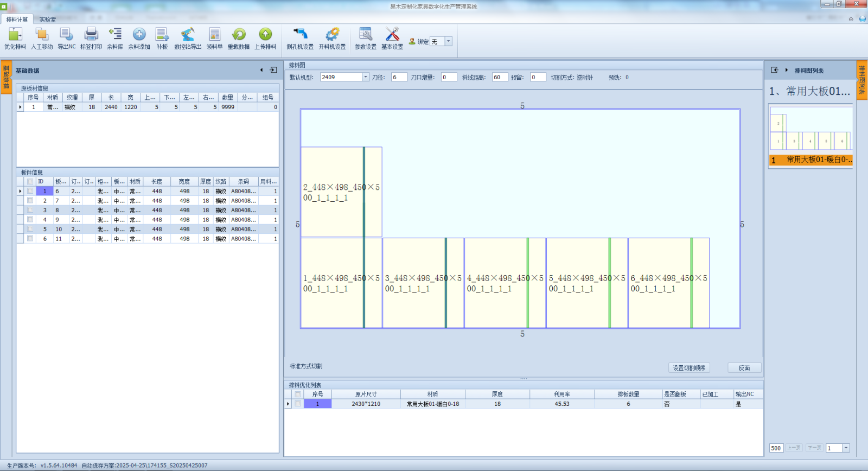The image size is (868, 471).
Task: Open 基本设置 basic settings
Action: pos(392,39)
